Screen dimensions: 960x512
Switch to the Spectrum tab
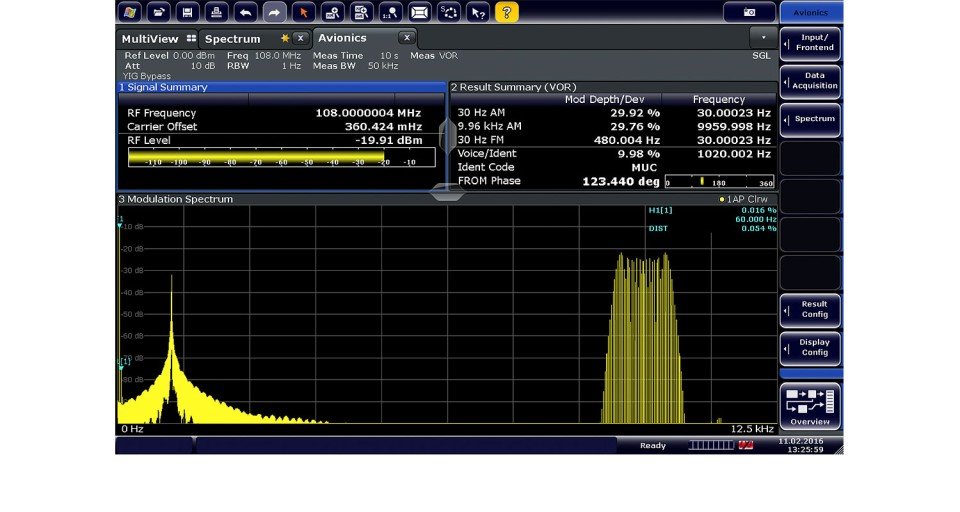pyautogui.click(x=233, y=39)
